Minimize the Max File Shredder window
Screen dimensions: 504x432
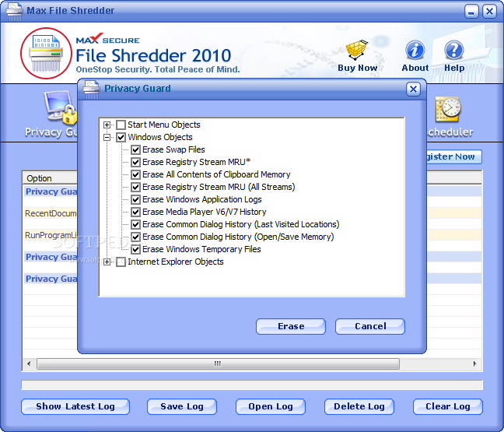click(x=471, y=12)
